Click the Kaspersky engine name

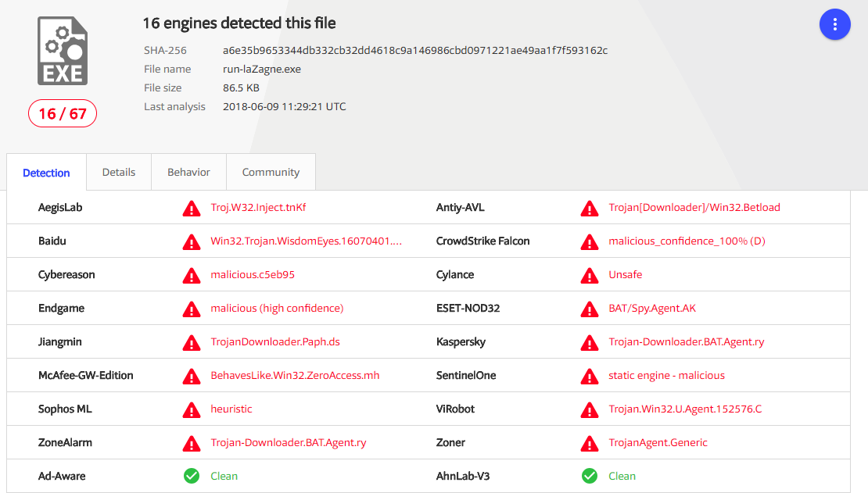click(461, 342)
